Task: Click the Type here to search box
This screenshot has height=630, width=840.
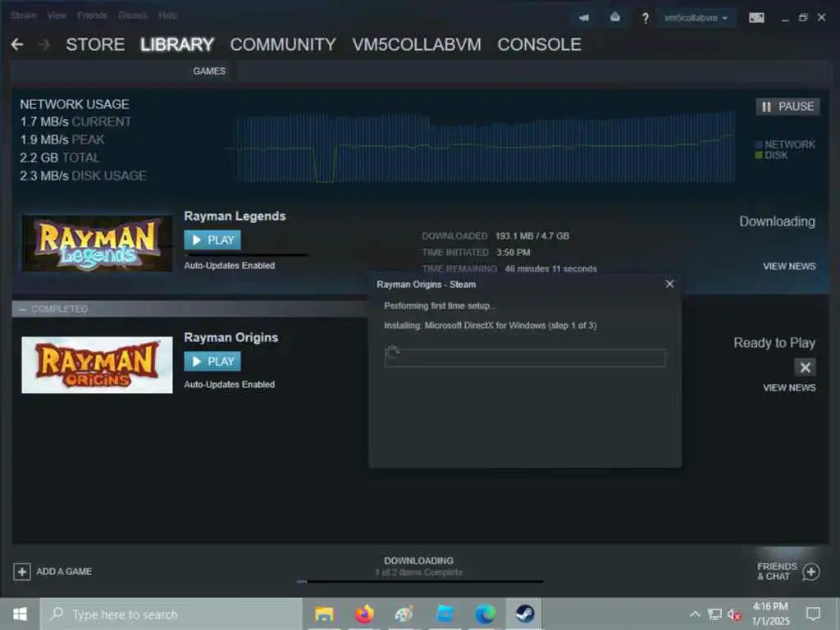Action: pyautogui.click(x=171, y=614)
